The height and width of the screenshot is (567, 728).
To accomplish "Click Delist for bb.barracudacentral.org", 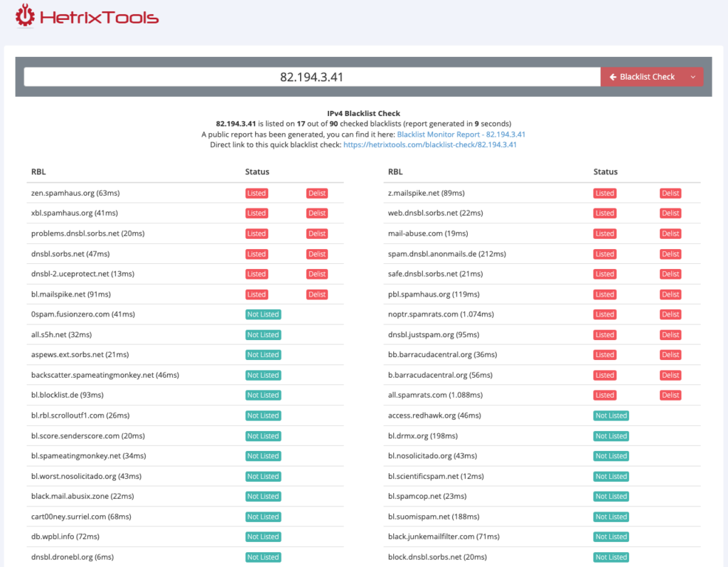I will (670, 354).
